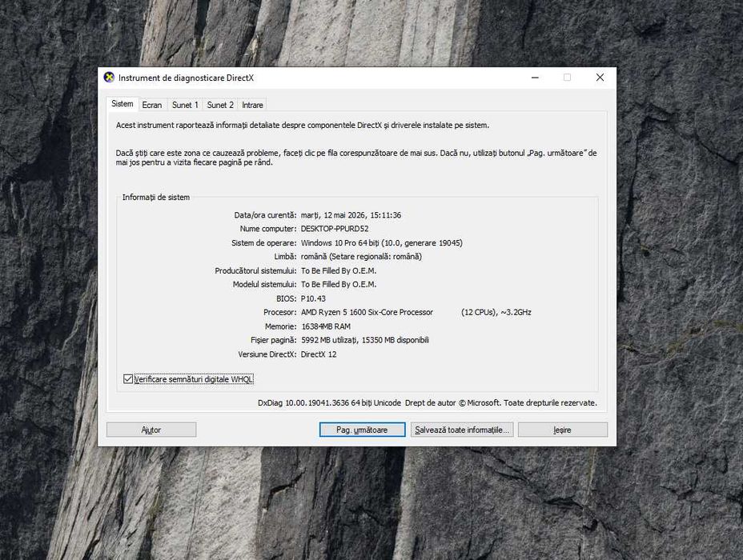Select computer name DESKTOP-PPURD52

pyautogui.click(x=335, y=229)
